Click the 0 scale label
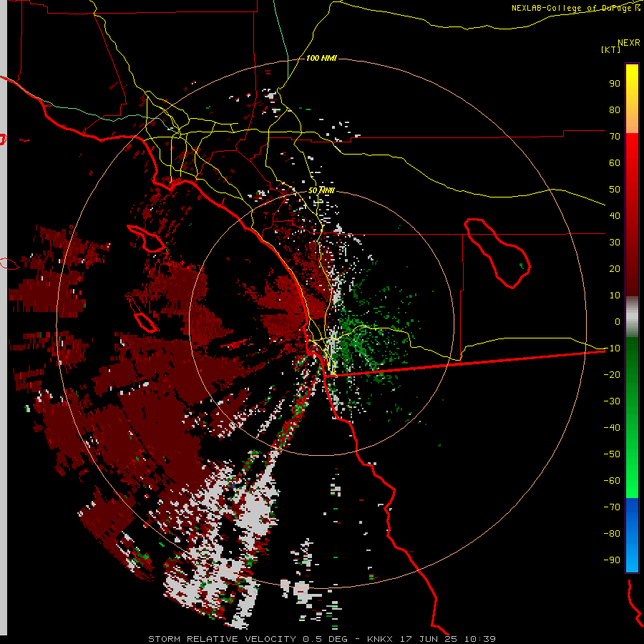Screen dimensions: 644x644 click(618, 321)
